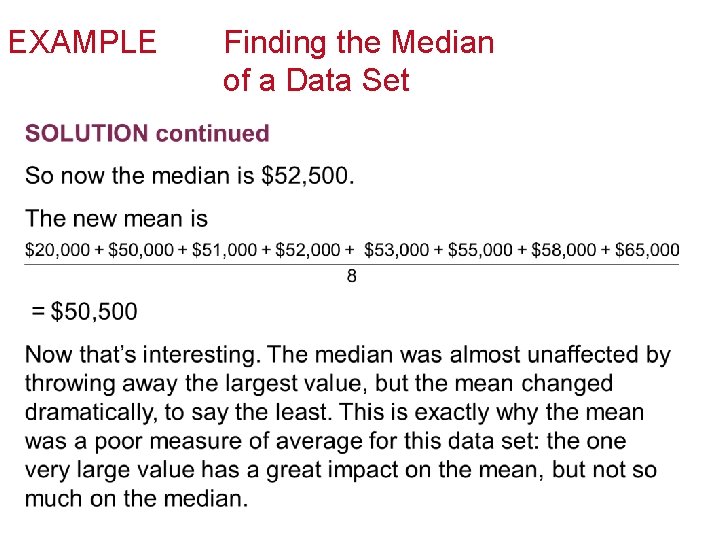
Task: Click the sentence 'So now the median is'
Action: click(140, 176)
